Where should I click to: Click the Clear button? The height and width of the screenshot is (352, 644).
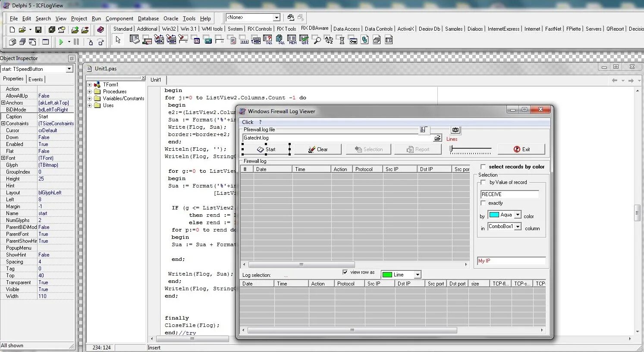[x=318, y=149]
